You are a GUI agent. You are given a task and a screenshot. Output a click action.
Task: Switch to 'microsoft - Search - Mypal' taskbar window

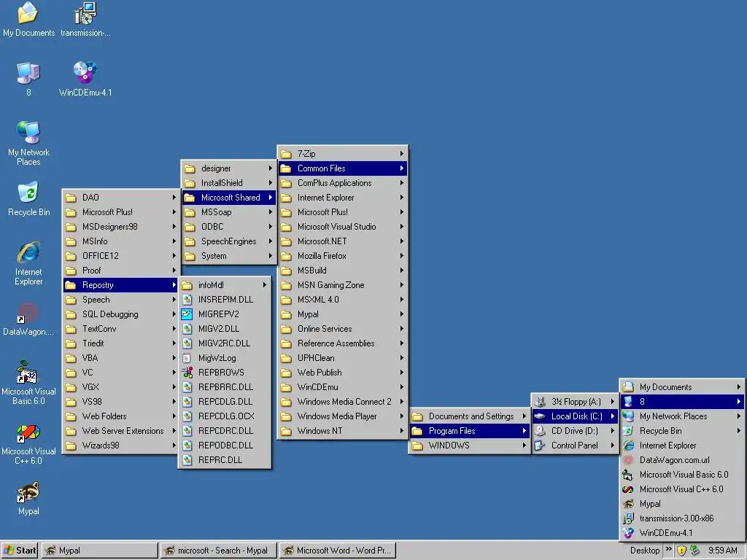218,551
